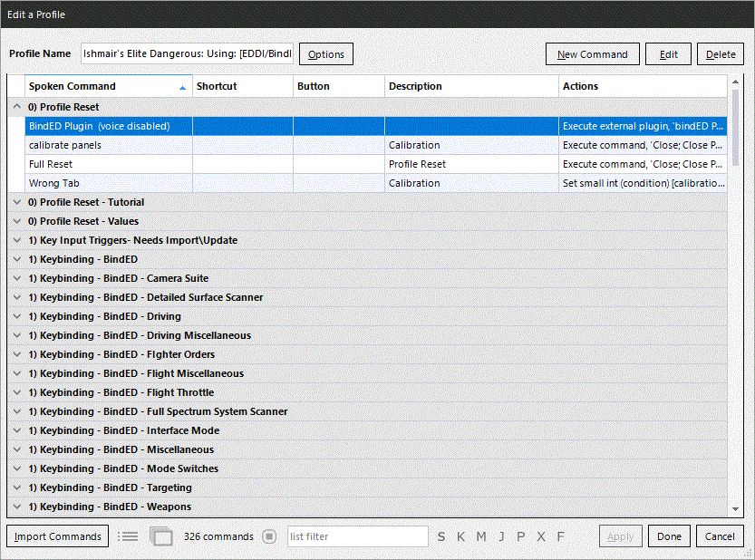Viewport: 755px width, 560px height.
Task: Click the vertical scrollbar thumb
Action: 735,128
